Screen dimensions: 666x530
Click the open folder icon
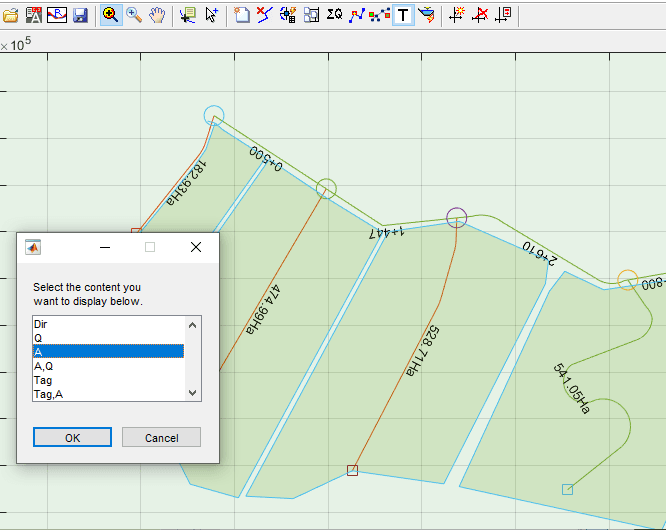[11, 15]
